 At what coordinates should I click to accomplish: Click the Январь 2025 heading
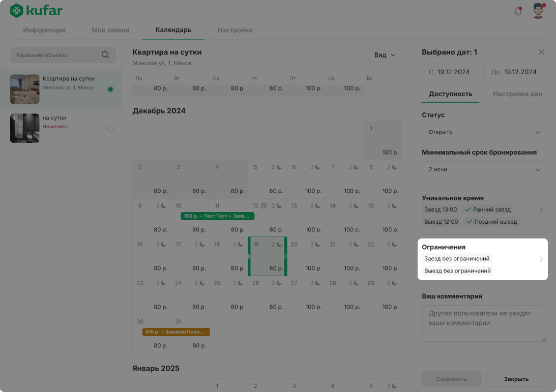[156, 368]
